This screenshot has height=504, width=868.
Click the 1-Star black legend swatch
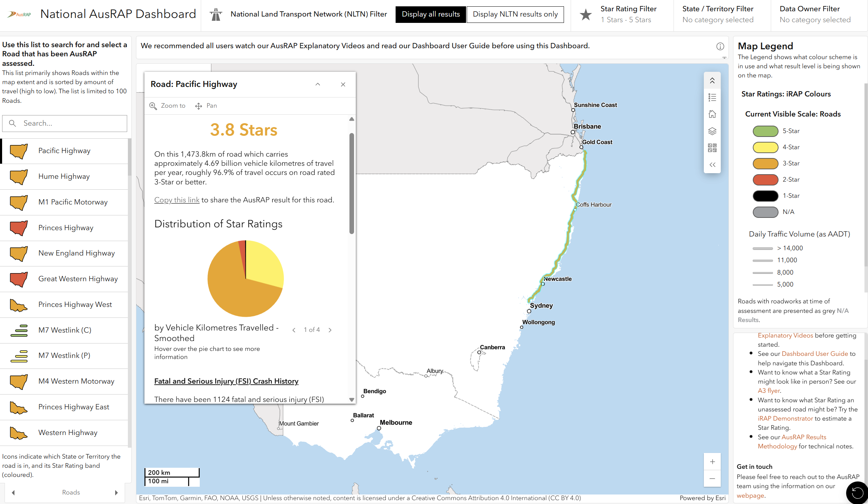(765, 196)
